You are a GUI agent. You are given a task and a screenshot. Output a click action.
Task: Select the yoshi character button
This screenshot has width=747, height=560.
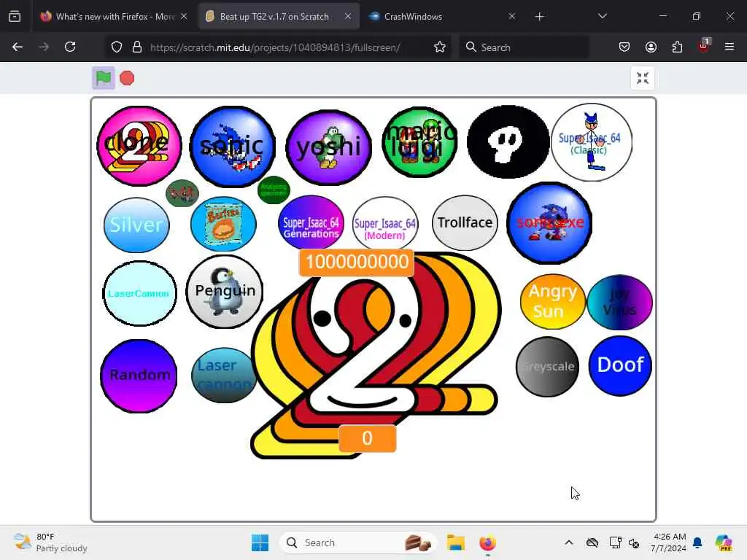pos(329,147)
